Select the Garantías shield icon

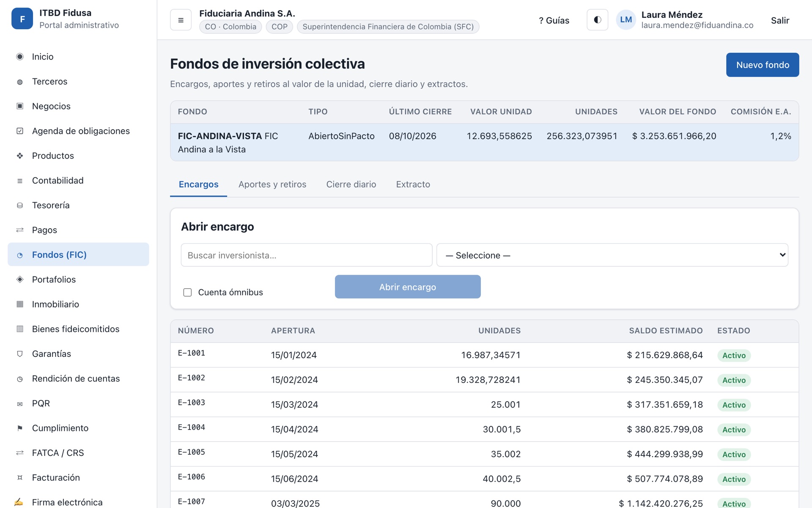point(20,354)
